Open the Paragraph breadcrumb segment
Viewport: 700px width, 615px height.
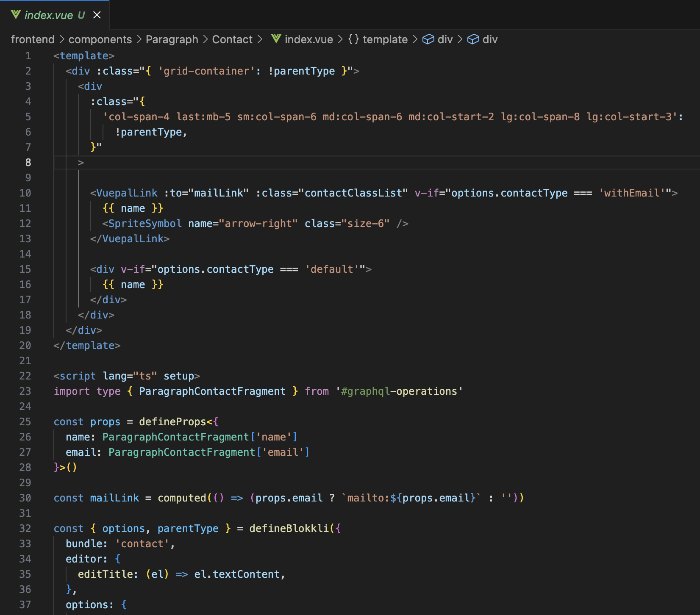click(172, 39)
